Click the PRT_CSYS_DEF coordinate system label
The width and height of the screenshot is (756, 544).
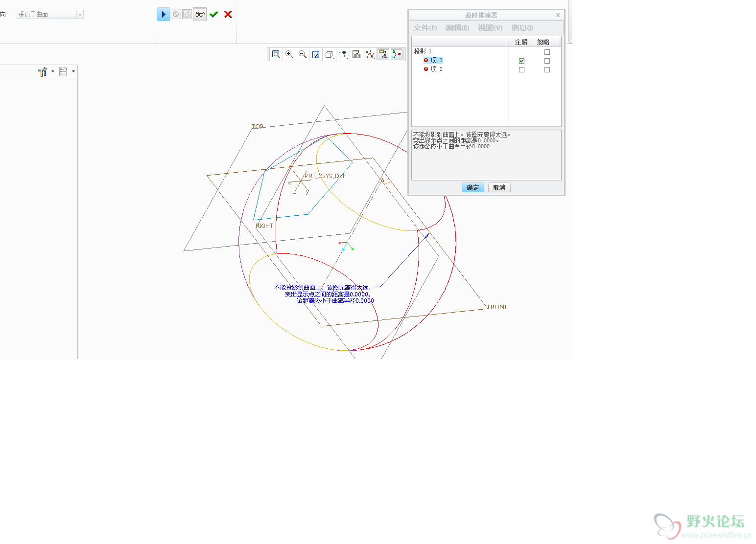pyautogui.click(x=325, y=176)
